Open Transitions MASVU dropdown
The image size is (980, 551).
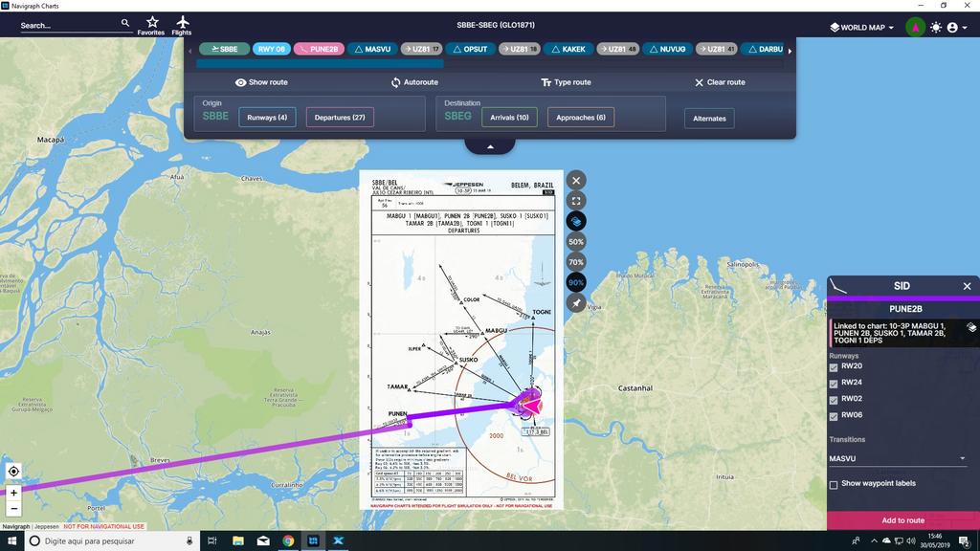[898, 458]
